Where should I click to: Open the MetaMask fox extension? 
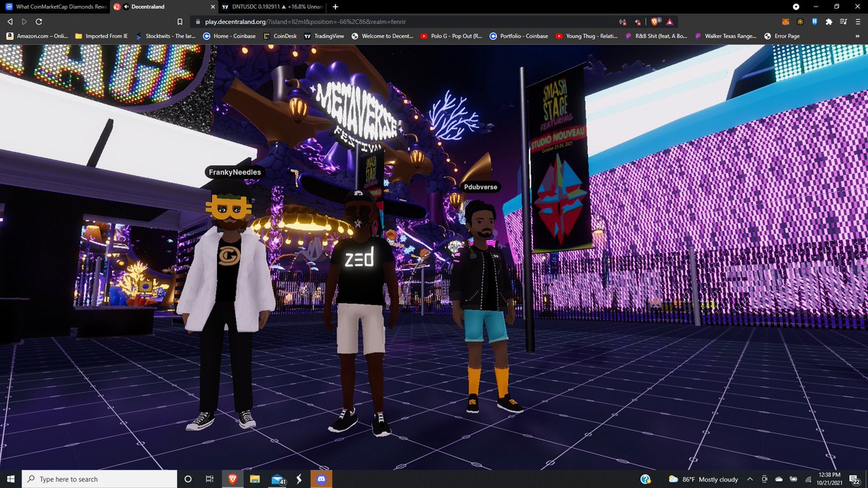(786, 22)
